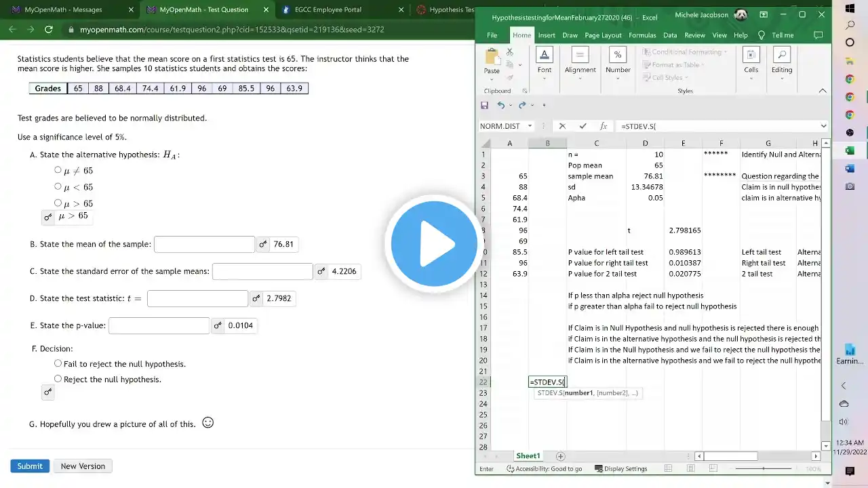Play the video with center play button

tap(434, 244)
